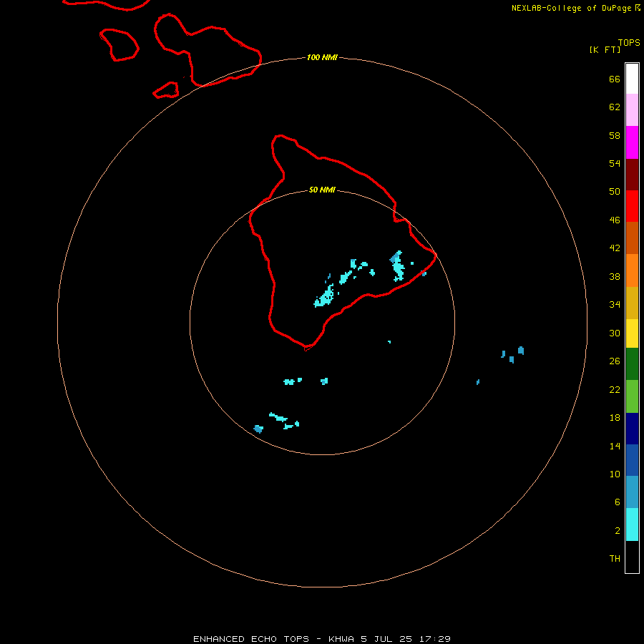Click the largest cyan echo inside Big Island
The width and height of the screenshot is (644, 644).
[x=325, y=296]
